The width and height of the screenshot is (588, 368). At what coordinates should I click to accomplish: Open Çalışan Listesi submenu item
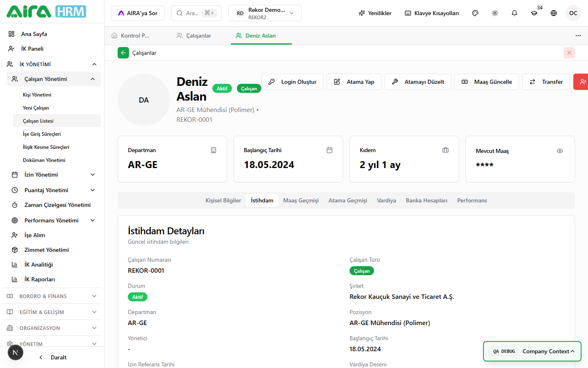(57, 121)
